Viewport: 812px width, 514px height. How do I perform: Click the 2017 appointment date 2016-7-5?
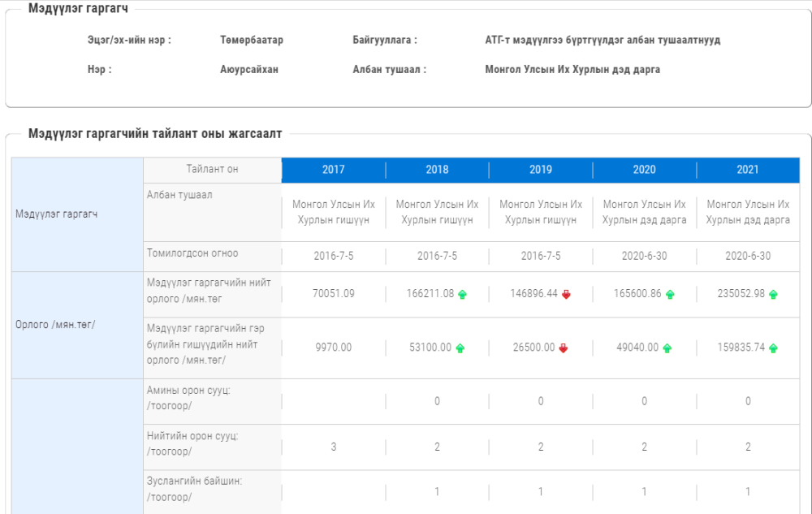coord(334,256)
